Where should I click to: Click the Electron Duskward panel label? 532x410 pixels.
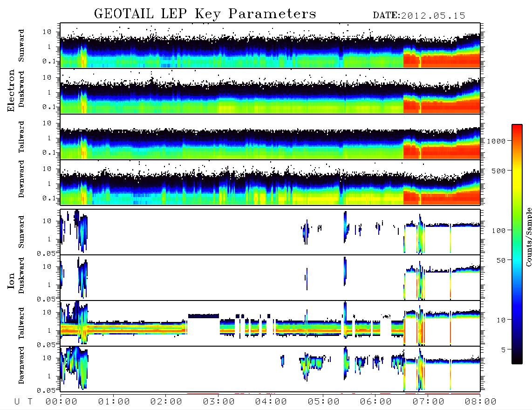21,89
